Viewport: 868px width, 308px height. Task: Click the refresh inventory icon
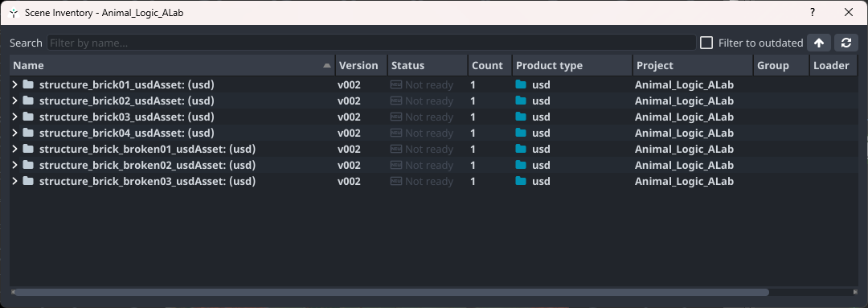(845, 43)
